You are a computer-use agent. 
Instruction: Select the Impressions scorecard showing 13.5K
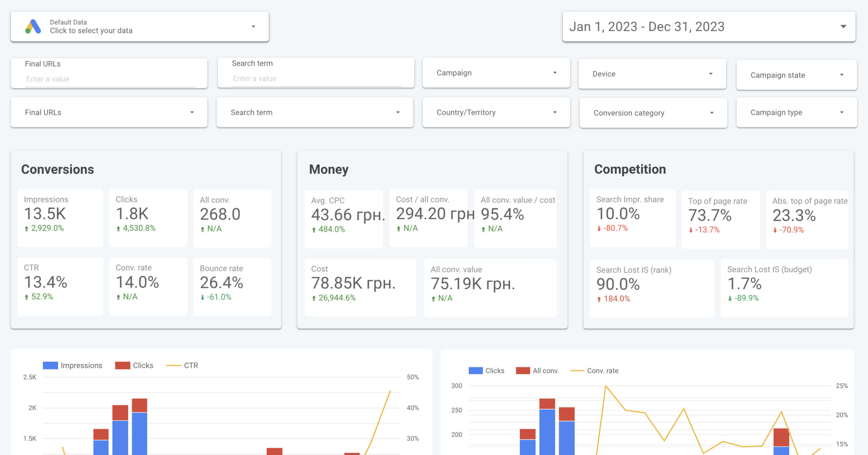[x=60, y=218]
